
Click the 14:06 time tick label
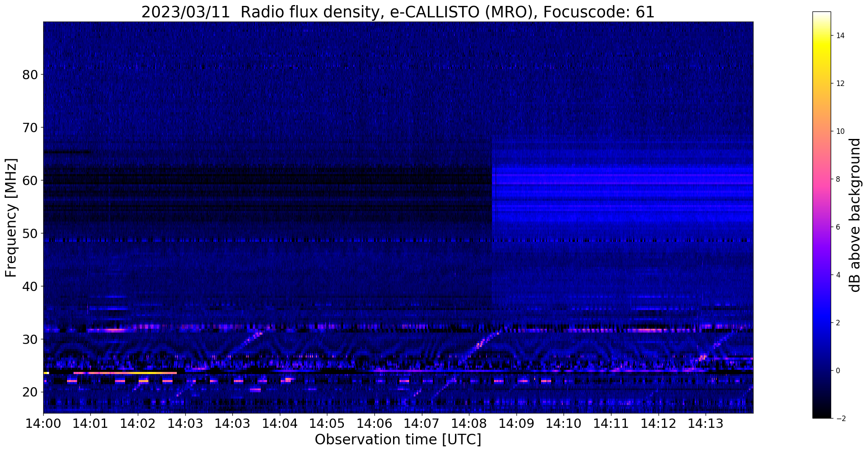point(374,423)
